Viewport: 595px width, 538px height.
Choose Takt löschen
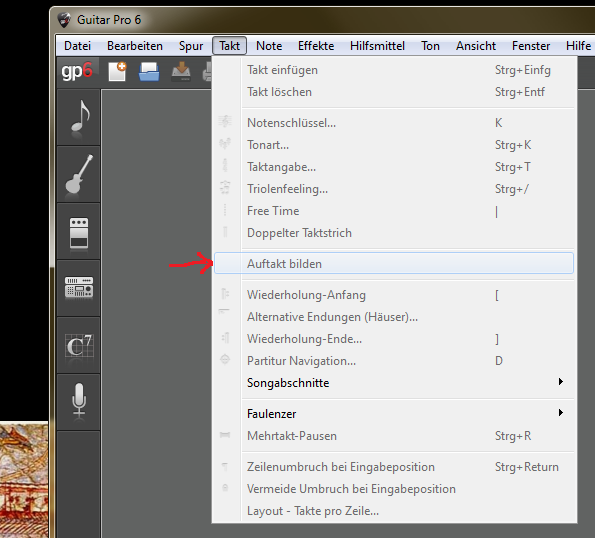pyautogui.click(x=394, y=92)
